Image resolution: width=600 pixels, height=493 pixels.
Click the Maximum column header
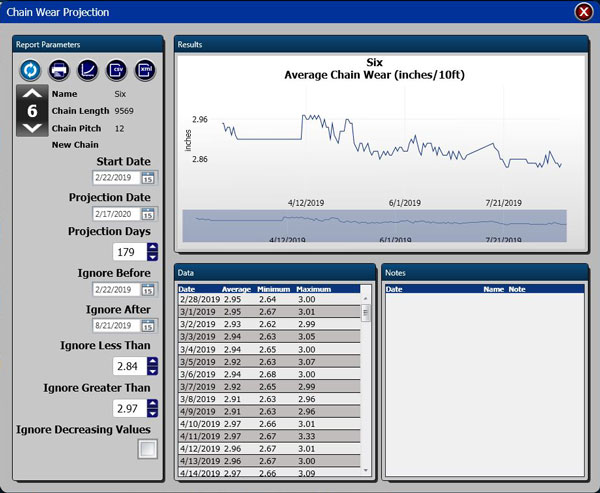click(313, 289)
